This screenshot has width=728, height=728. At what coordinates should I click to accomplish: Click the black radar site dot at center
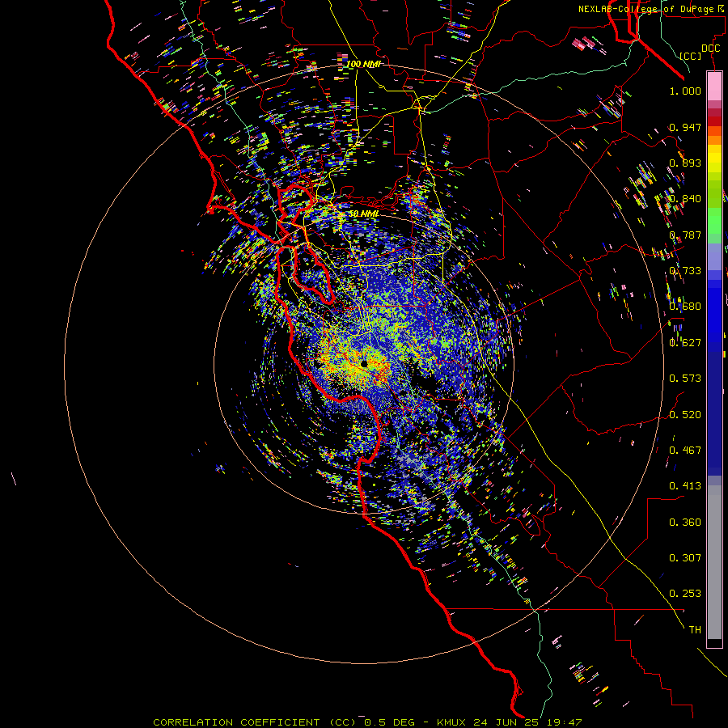pyautogui.click(x=364, y=363)
